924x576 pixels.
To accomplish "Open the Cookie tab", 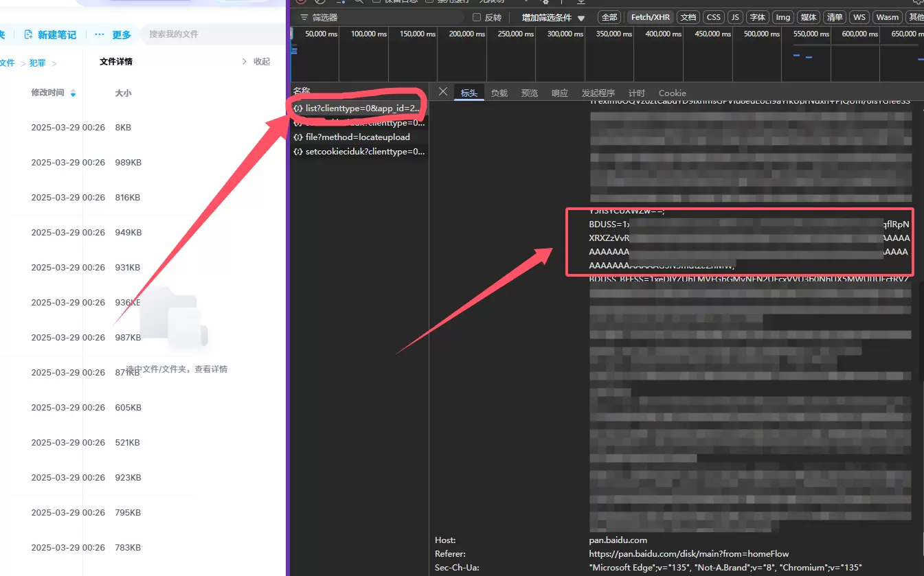I will [x=672, y=93].
